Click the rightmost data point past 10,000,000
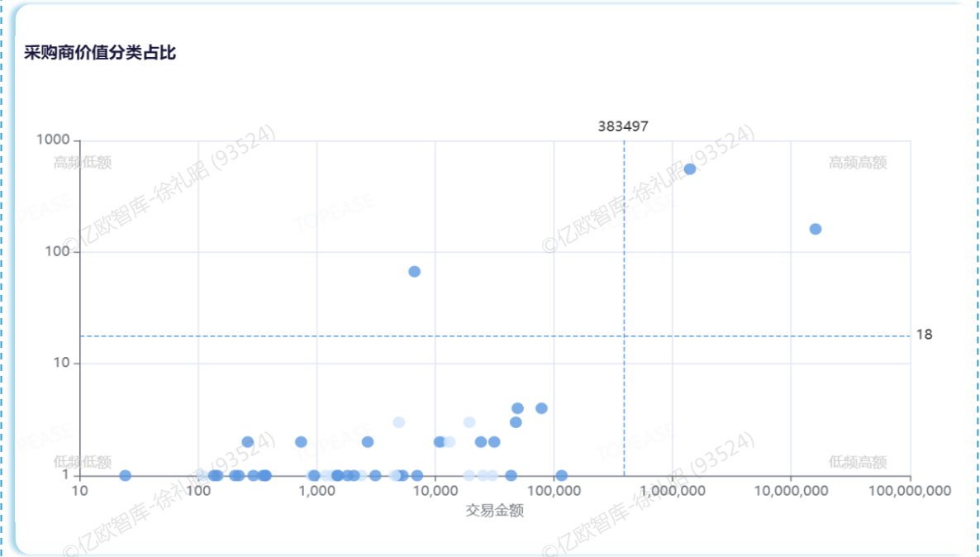980x557 pixels. point(815,229)
